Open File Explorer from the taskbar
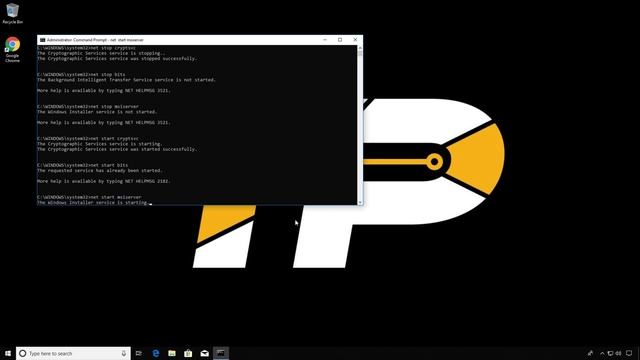640x360 pixels. [x=172, y=353]
